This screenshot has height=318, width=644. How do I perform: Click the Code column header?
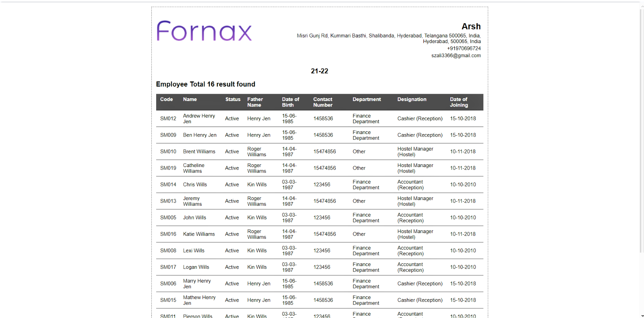pyautogui.click(x=166, y=99)
